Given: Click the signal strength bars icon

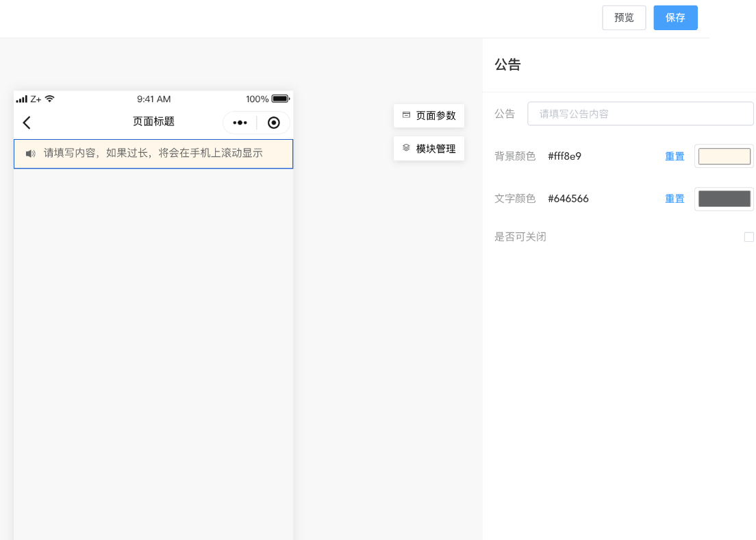Looking at the screenshot, I should pyautogui.click(x=21, y=99).
